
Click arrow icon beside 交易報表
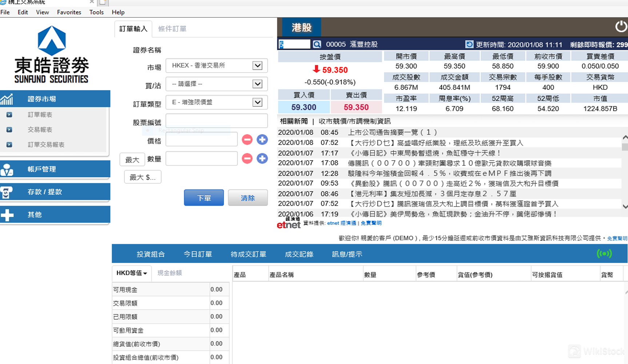[9, 130]
